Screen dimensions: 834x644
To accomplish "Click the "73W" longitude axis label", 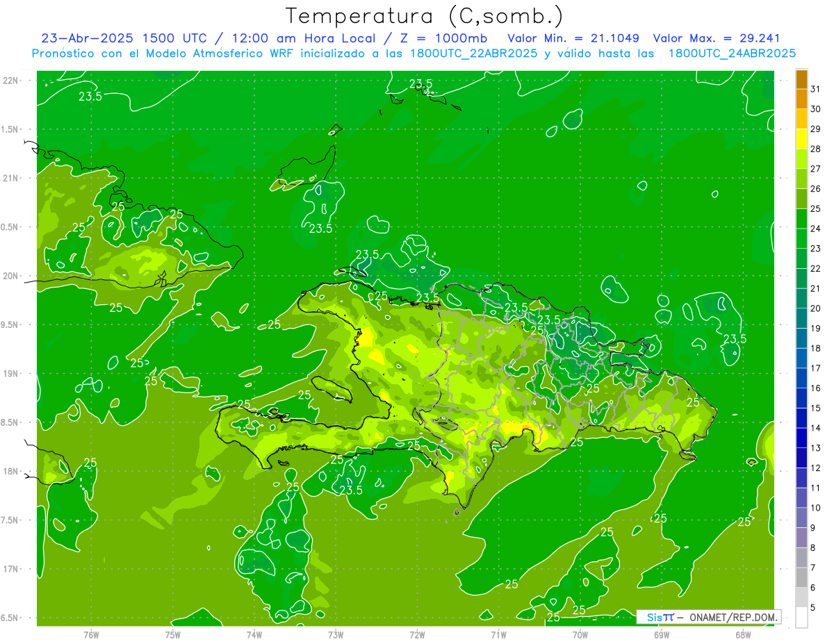I will (x=336, y=635).
